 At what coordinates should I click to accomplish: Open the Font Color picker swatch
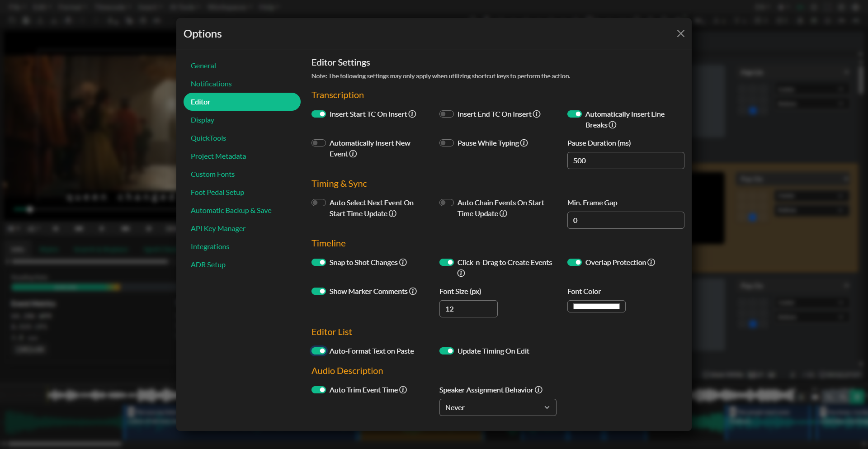(x=596, y=306)
